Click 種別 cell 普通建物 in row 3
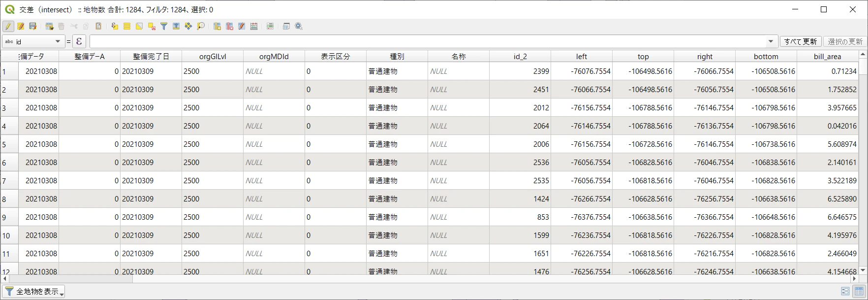This screenshot has width=868, height=300. 397,108
